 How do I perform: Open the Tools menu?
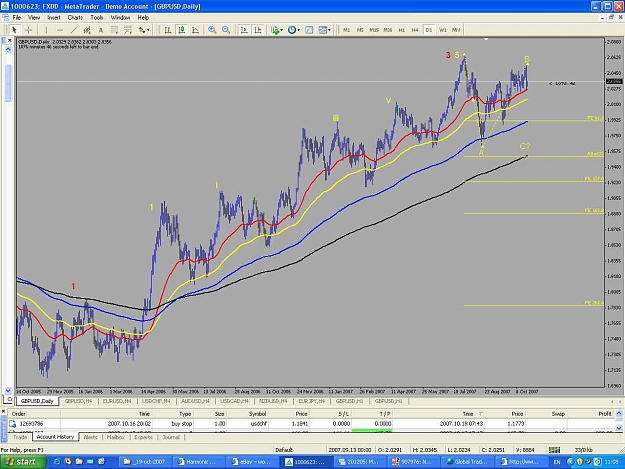coord(96,18)
